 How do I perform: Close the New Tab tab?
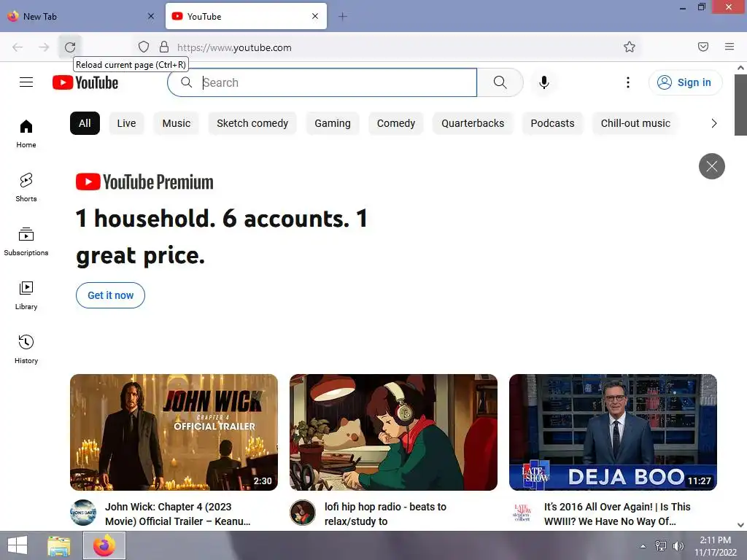[x=151, y=16]
